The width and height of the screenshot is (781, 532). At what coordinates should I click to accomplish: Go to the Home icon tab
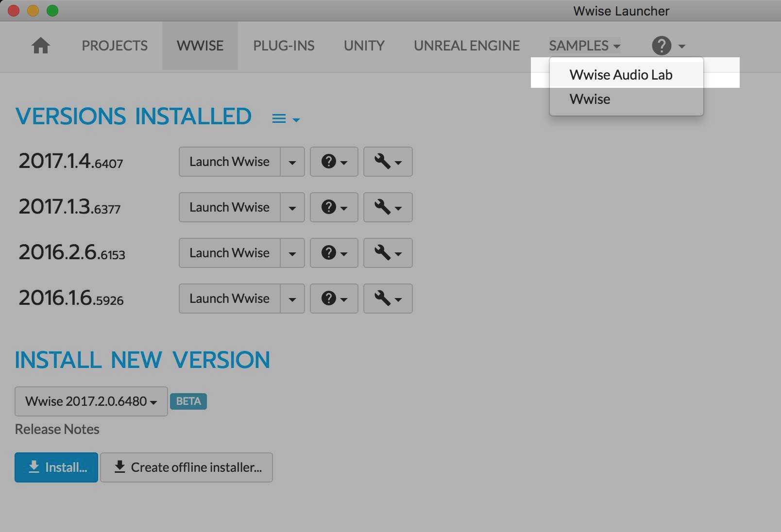[41, 46]
